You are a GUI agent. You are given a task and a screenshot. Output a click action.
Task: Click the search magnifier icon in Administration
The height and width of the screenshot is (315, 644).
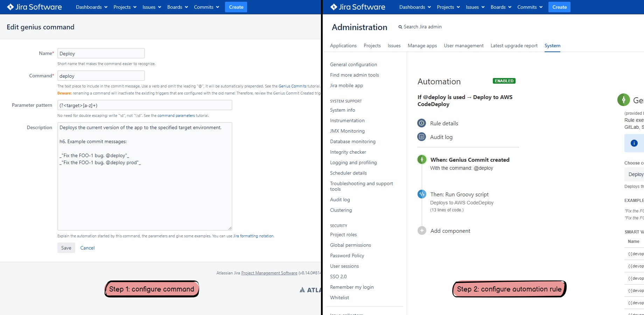[x=400, y=27]
